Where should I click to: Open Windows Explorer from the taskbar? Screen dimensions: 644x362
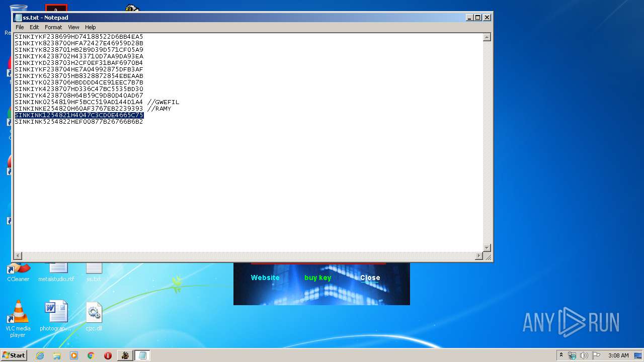click(57, 355)
